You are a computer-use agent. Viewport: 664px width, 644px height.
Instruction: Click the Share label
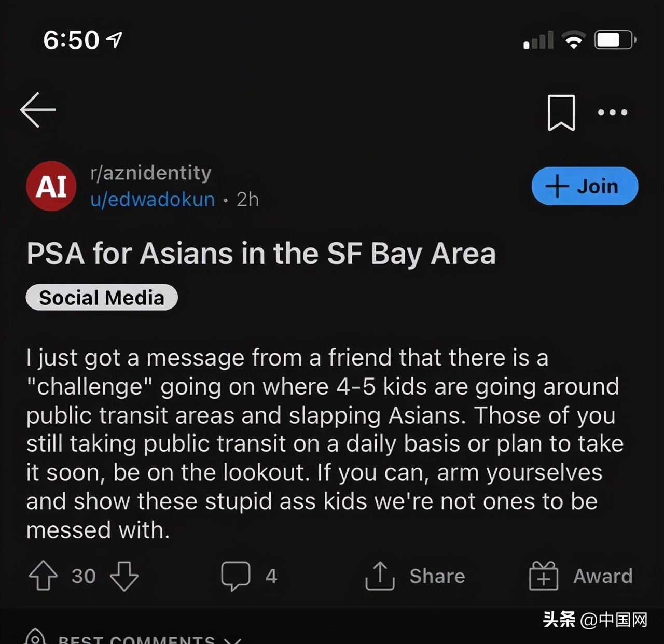[437, 576]
